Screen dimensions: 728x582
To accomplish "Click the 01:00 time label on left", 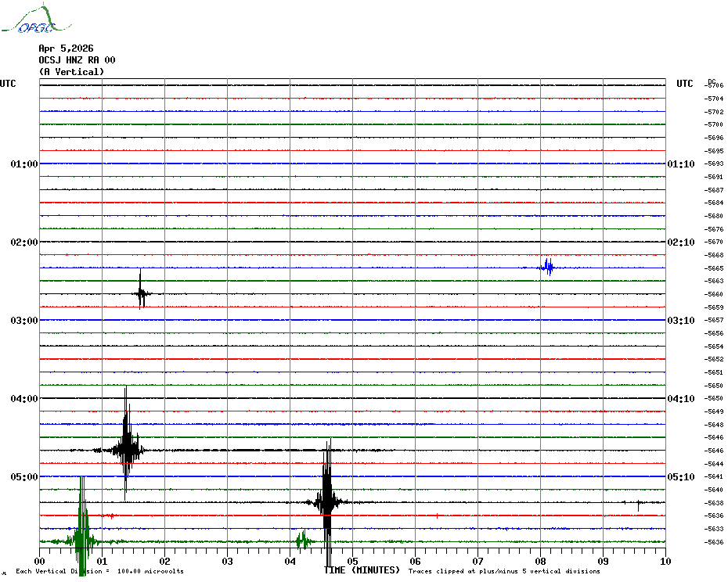I will click(24, 164).
